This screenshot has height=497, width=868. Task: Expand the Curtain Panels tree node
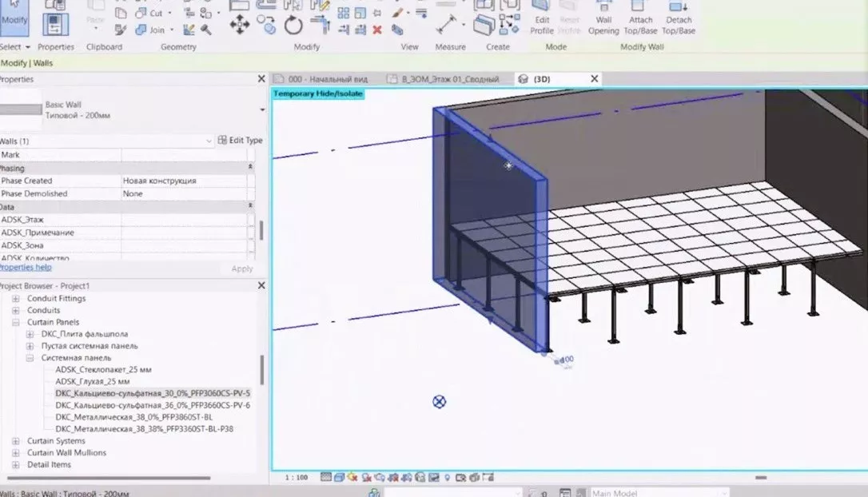coord(14,322)
